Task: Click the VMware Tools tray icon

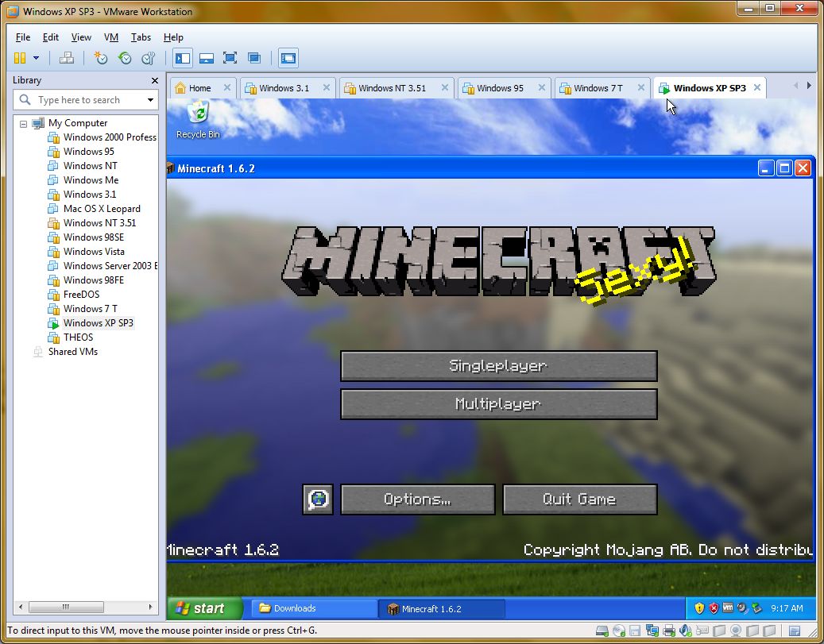Action: coord(728,607)
